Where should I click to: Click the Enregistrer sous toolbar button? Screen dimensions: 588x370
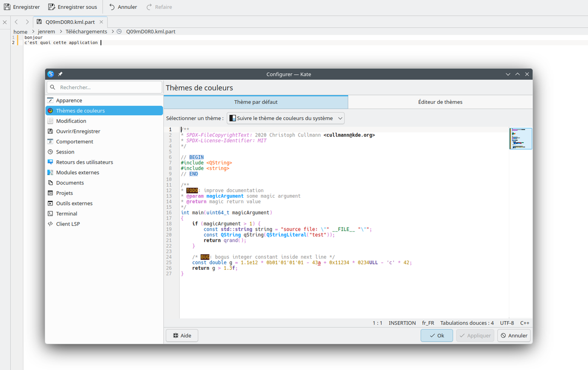point(73,7)
